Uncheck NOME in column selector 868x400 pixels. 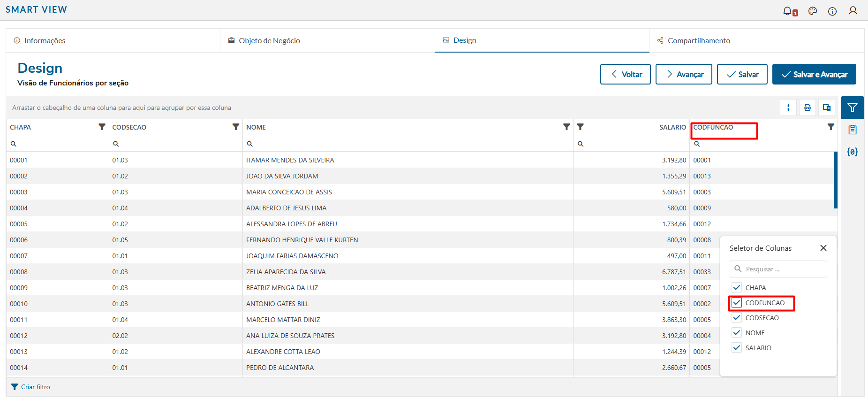(x=737, y=332)
